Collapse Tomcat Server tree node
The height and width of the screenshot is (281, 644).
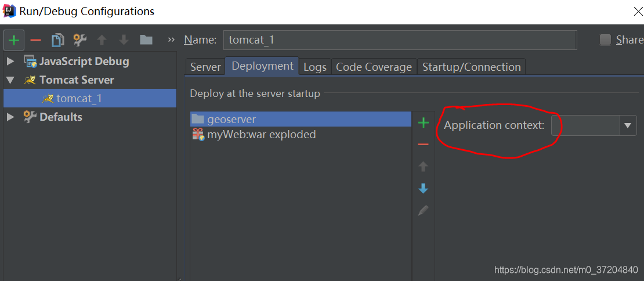click(x=10, y=80)
